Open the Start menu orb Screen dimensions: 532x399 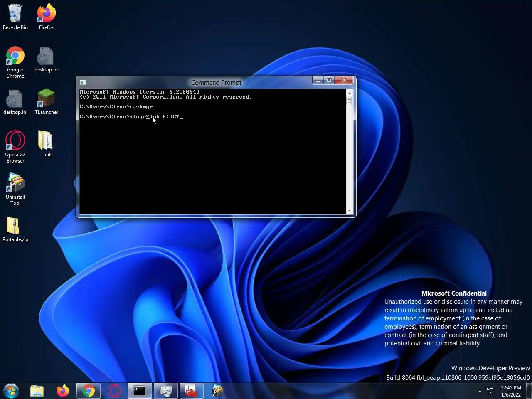(11, 391)
